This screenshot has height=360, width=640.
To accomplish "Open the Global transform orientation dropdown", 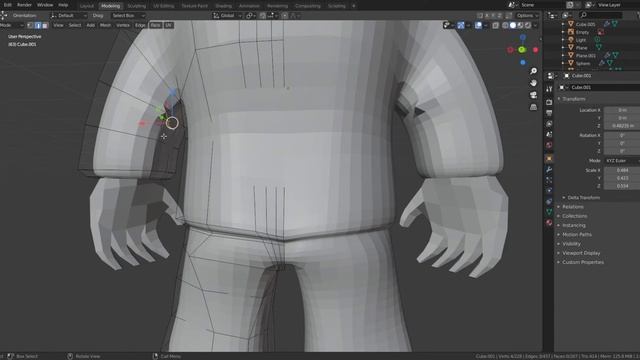I will (227, 16).
